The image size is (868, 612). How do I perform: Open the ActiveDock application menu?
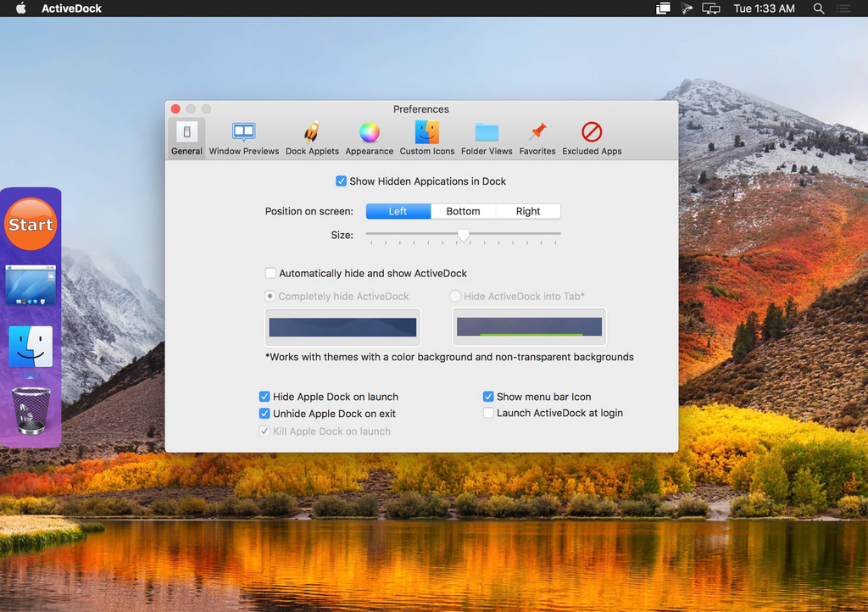[71, 8]
